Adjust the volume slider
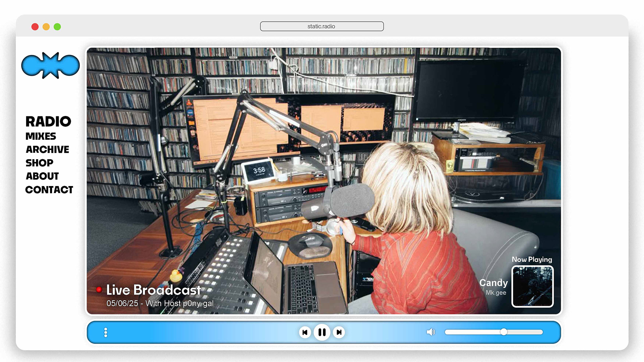The width and height of the screenshot is (644, 362). tap(494, 332)
